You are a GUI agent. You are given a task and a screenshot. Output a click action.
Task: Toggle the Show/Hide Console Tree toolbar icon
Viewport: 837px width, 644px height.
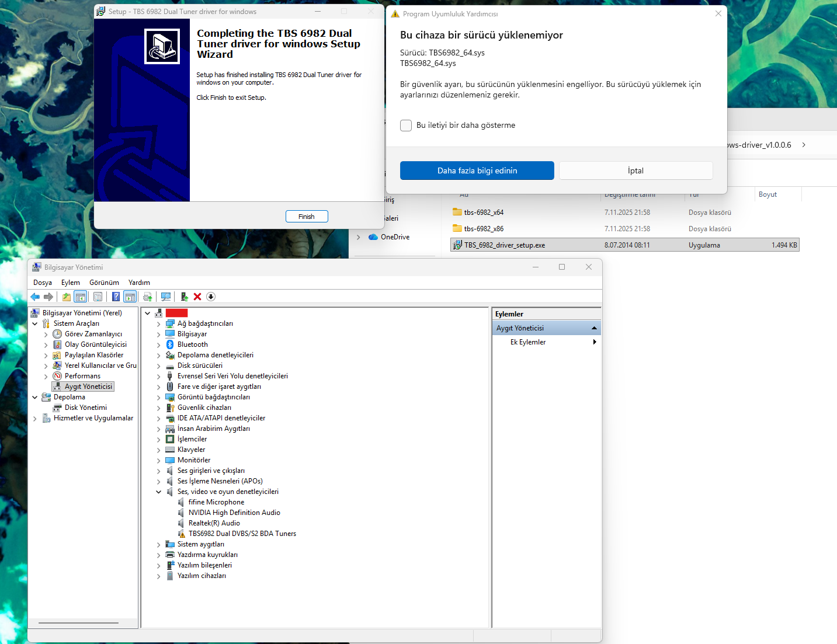point(81,297)
